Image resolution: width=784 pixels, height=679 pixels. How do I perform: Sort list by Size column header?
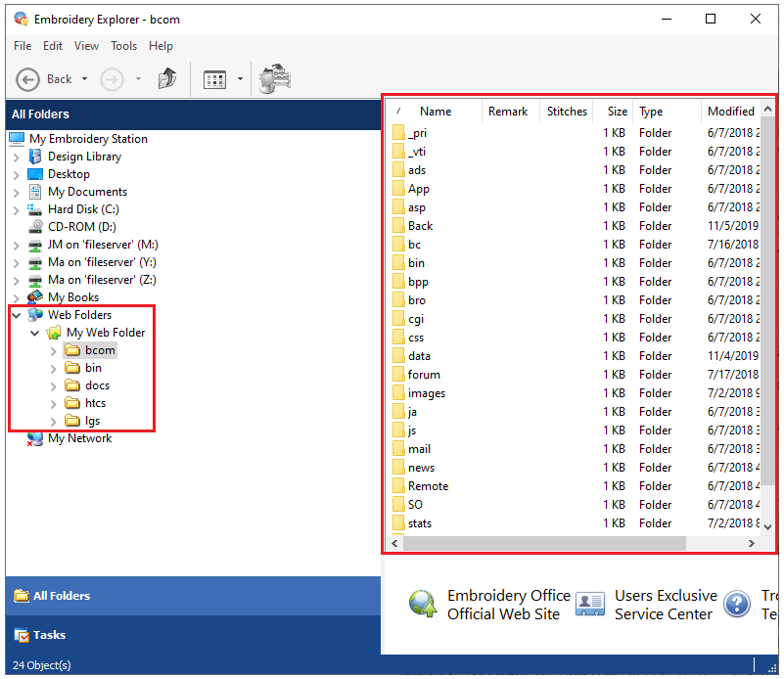pos(613,112)
